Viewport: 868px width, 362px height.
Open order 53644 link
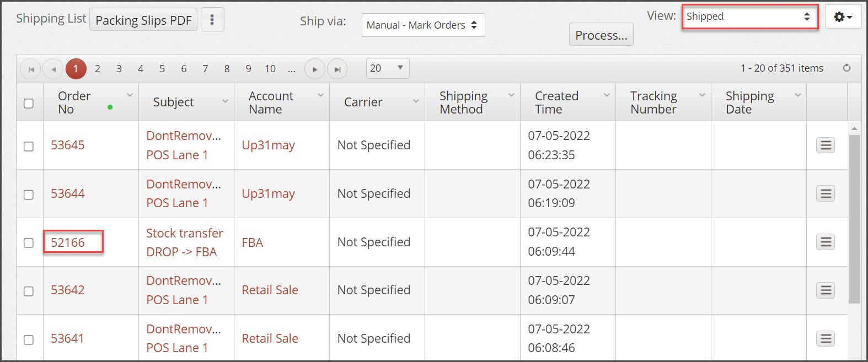(x=68, y=193)
